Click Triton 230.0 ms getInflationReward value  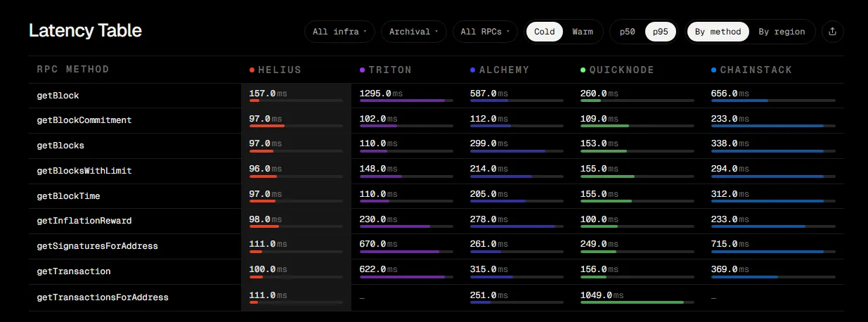coord(378,219)
